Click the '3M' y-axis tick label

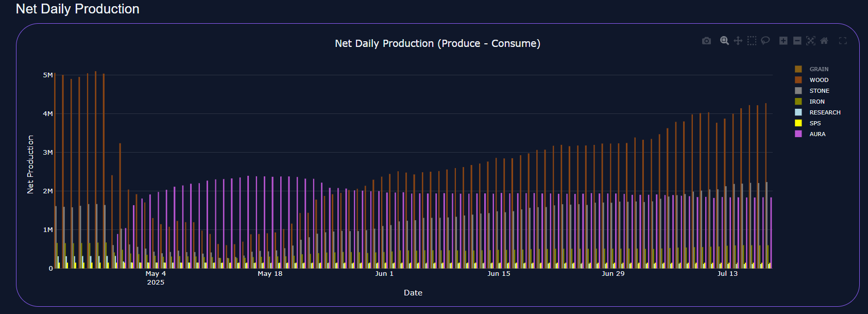[x=48, y=153]
